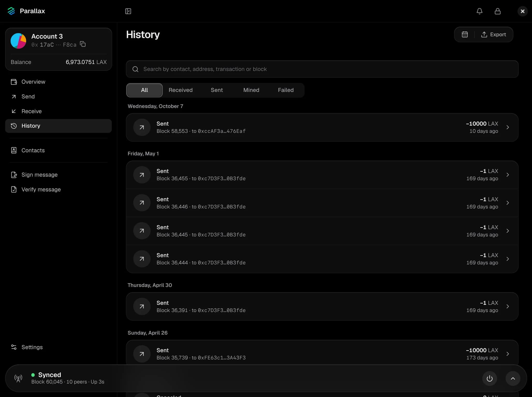Open details chevron for Block 36,391

pos(508,307)
